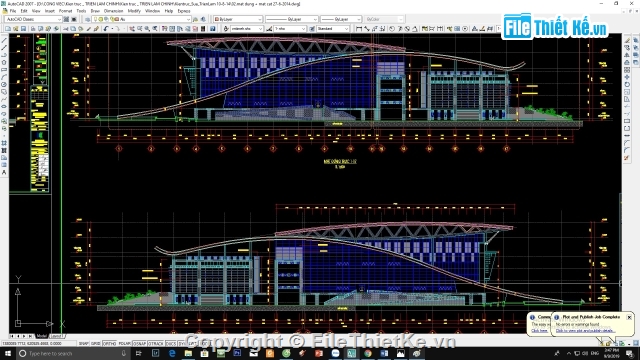Click the Save icon in standard toolbar

pyautogui.click(x=23, y=29)
